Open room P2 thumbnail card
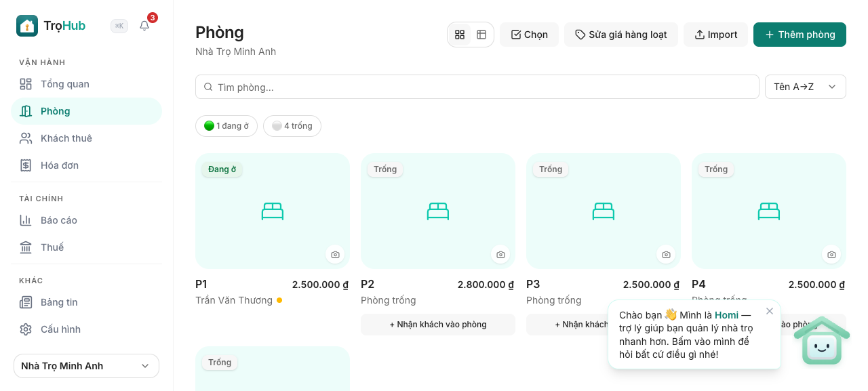The image size is (868, 391). coord(438,211)
